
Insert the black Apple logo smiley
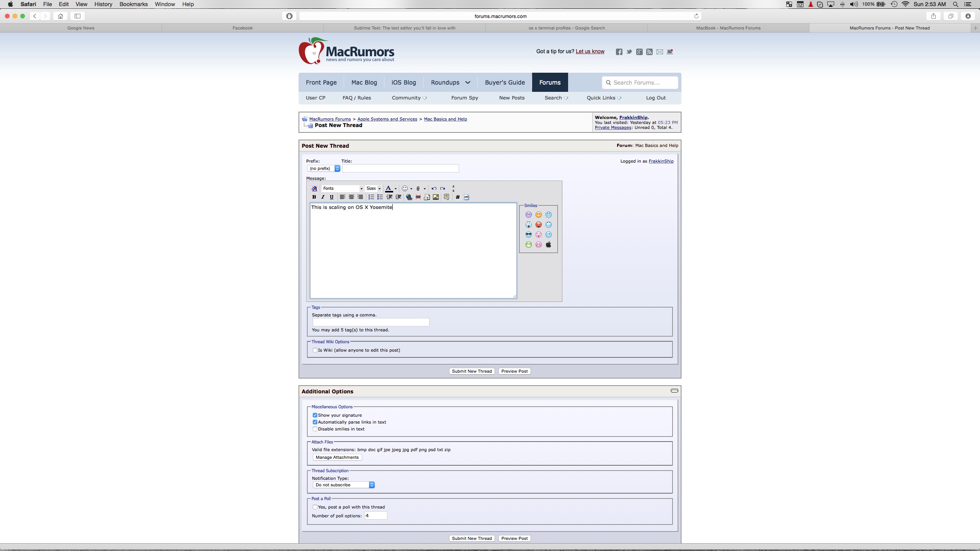pyautogui.click(x=549, y=245)
